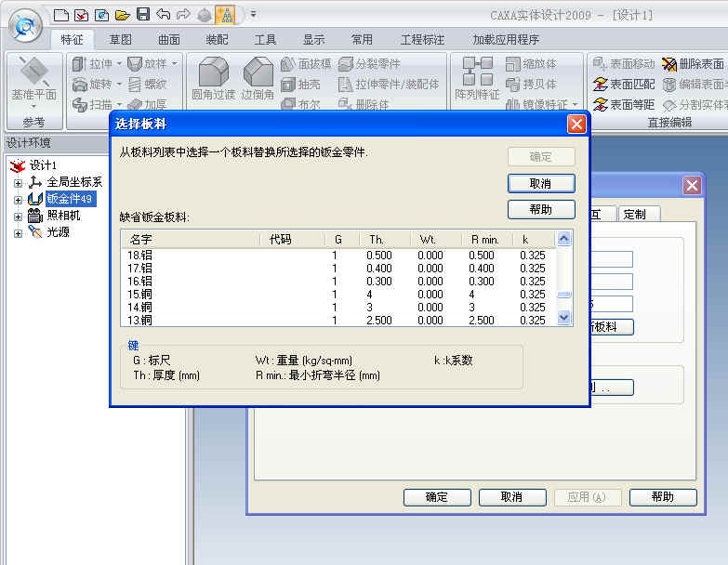Switch to the 草图 ribbon tab

tap(121, 40)
